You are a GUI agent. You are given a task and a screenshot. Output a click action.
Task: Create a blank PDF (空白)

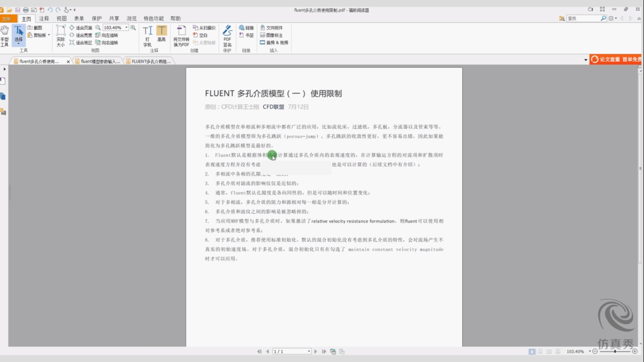tap(200, 35)
